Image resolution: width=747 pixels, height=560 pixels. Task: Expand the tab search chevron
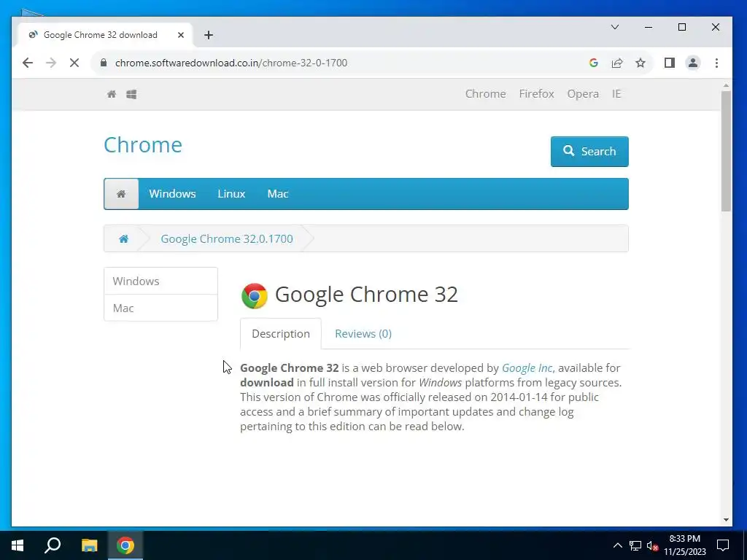(x=615, y=27)
